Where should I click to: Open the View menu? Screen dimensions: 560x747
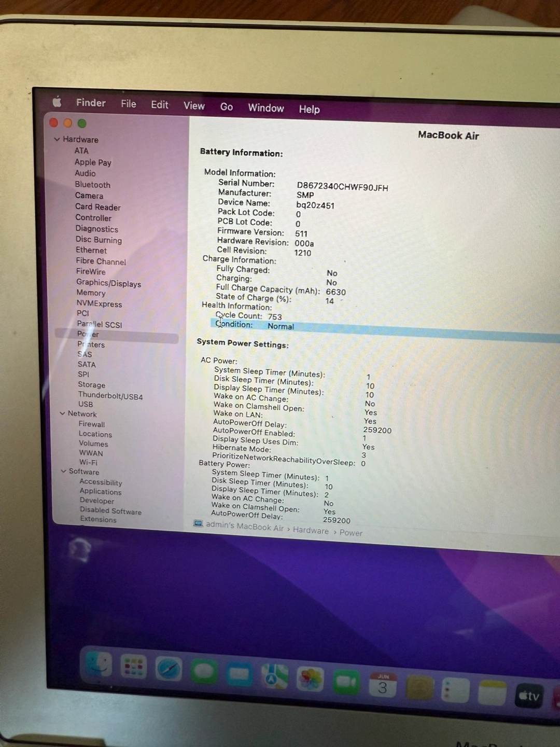tap(194, 106)
